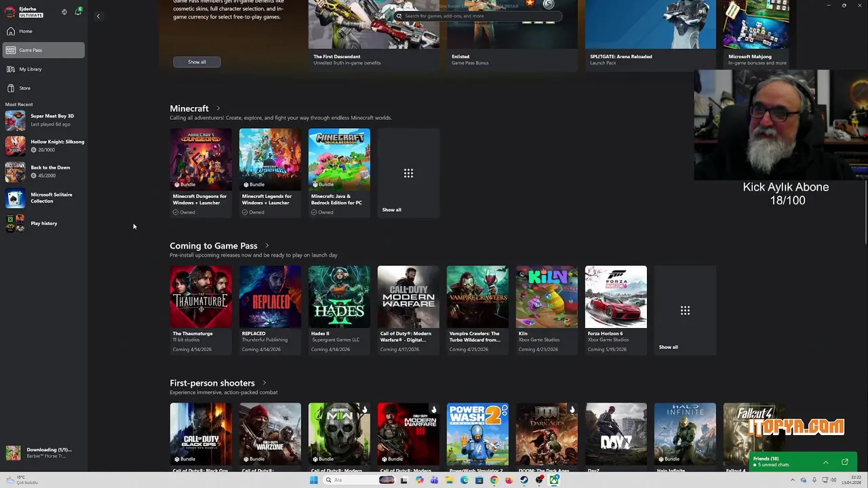This screenshot has height=488, width=868.
Task: Open Minecraft Dungeons for Windows + Launcher
Action: (x=201, y=173)
